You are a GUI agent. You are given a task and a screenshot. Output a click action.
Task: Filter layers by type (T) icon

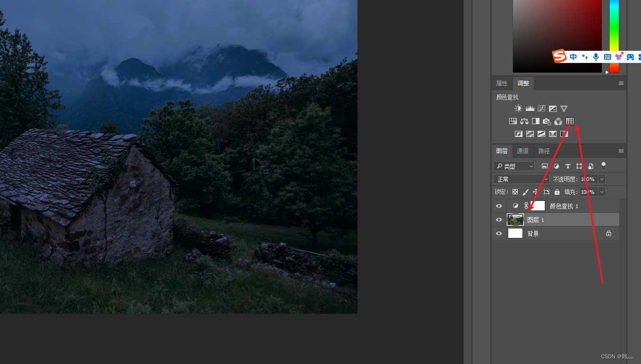[x=568, y=166]
